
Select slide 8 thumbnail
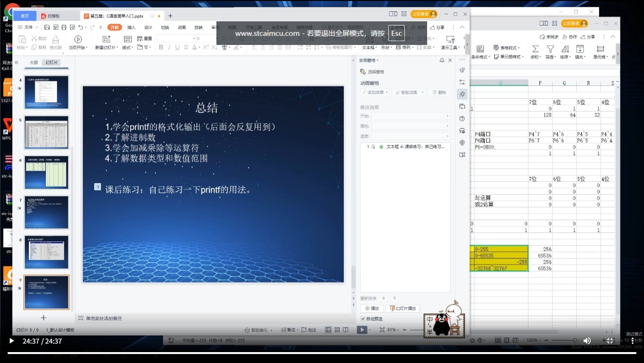(46, 252)
